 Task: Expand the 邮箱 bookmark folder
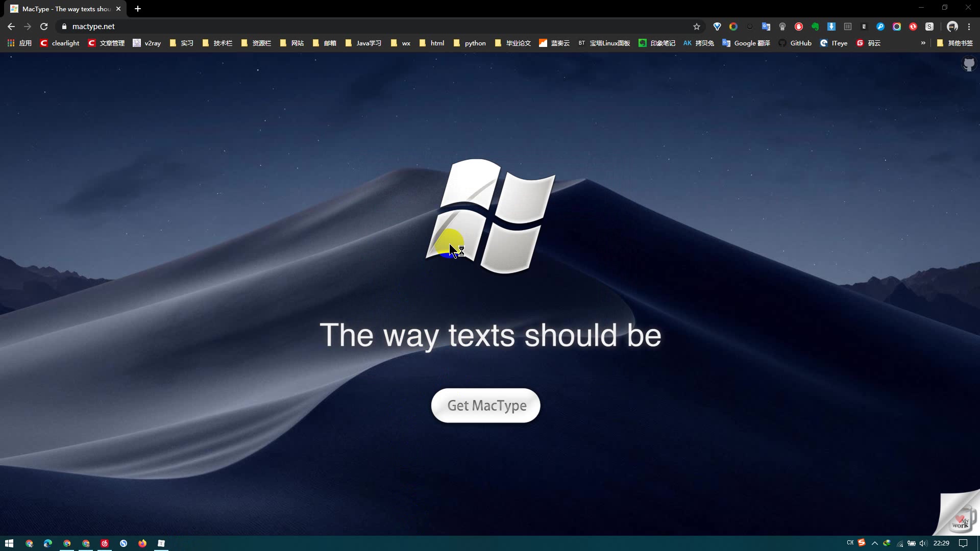click(x=325, y=43)
